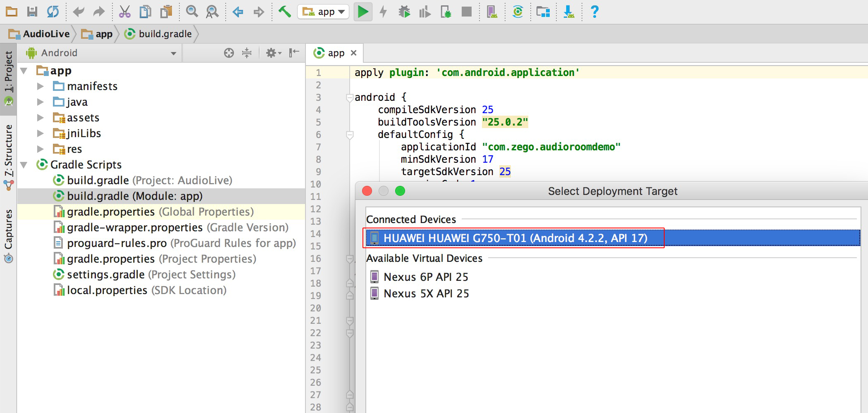The image size is (868, 413).
Task: Toggle the Captures side tab
Action: [x=8, y=236]
